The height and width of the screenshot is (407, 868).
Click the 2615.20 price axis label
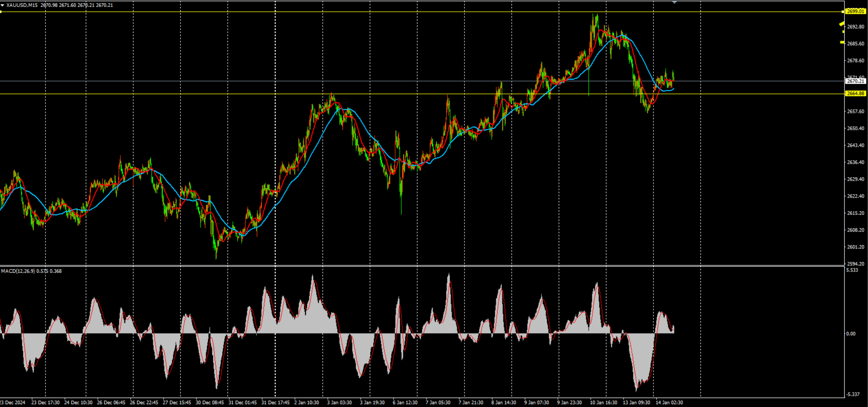(x=856, y=213)
